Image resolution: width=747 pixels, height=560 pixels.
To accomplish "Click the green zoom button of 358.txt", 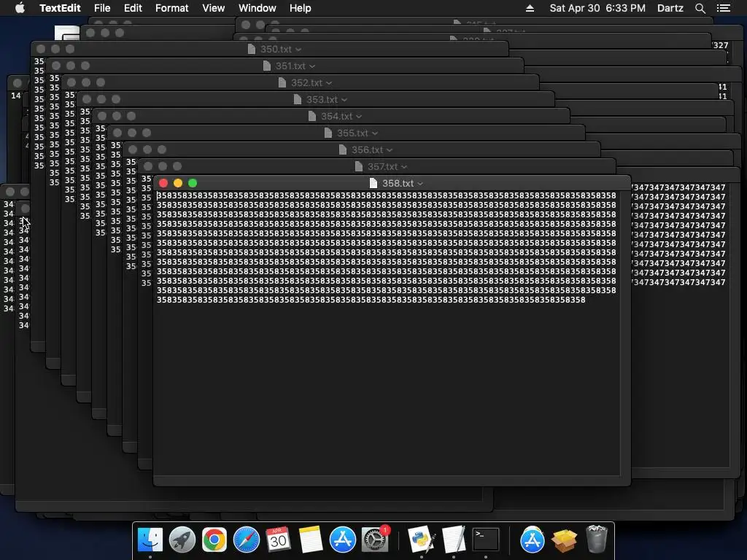I will click(193, 183).
